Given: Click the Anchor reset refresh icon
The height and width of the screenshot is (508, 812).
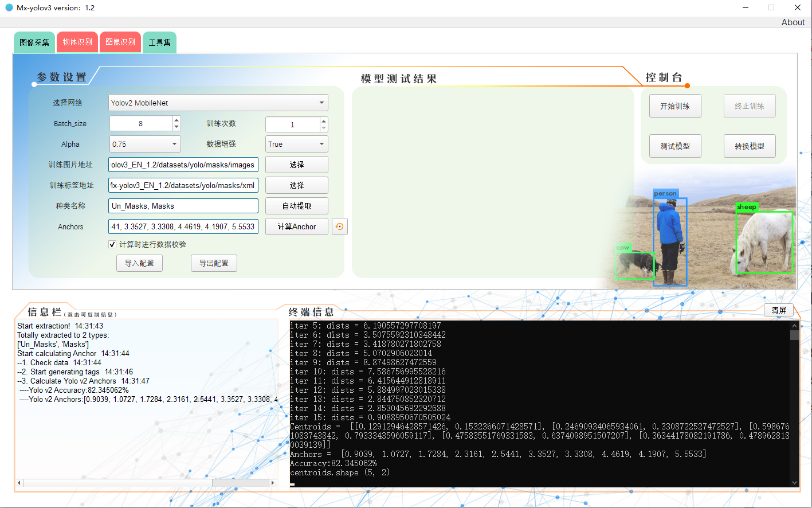Looking at the screenshot, I should click(x=340, y=226).
